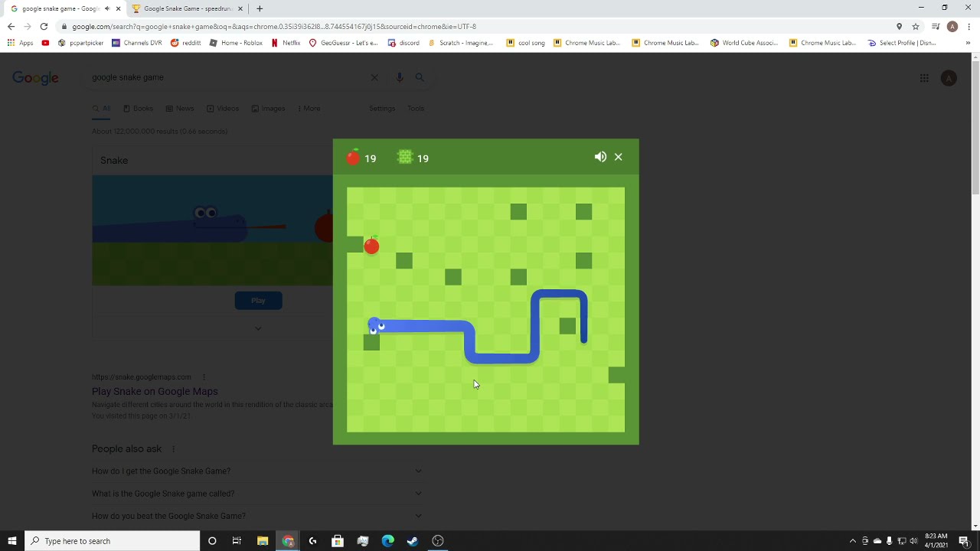Image resolution: width=980 pixels, height=551 pixels.
Task: Open Apps bookmarks shortcut
Action: click(21, 43)
